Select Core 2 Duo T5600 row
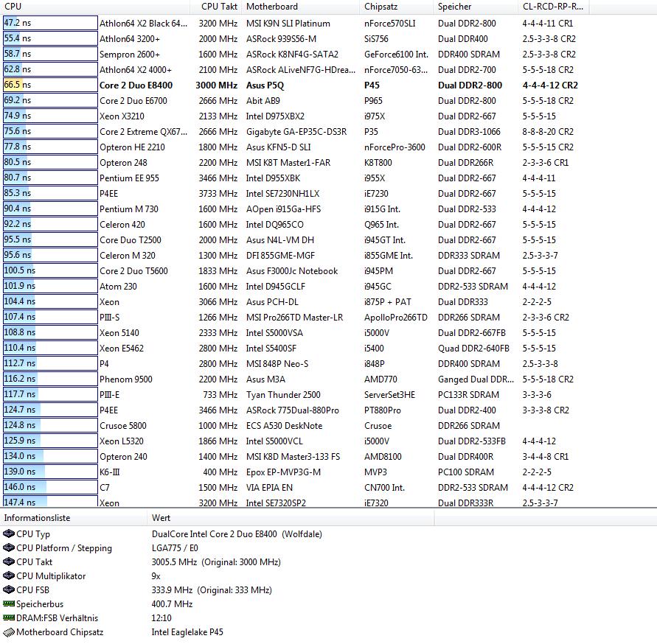This screenshot has height=644, width=657. [293, 271]
